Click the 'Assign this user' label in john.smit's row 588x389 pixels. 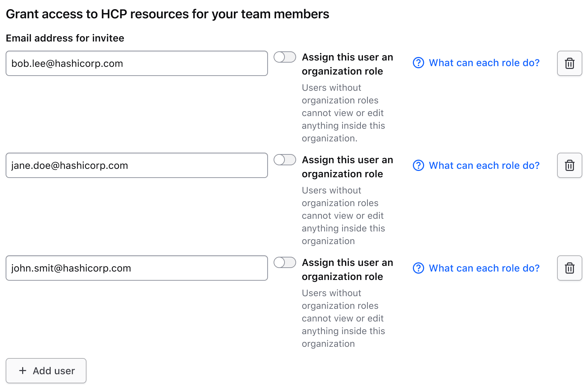[347, 269]
